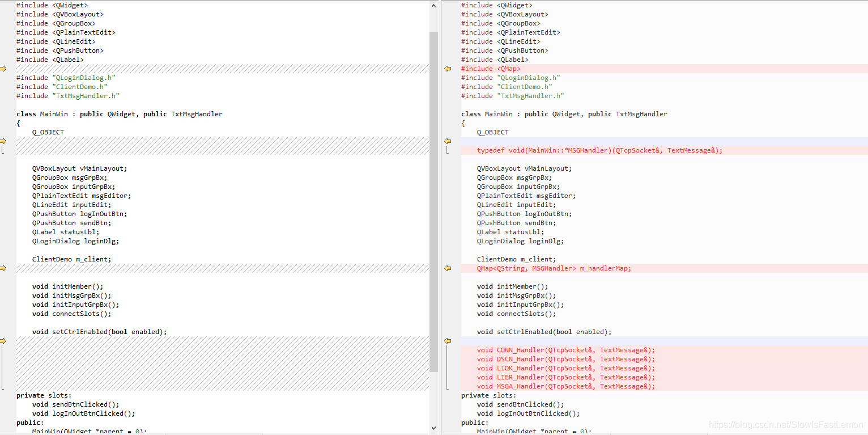The width and height of the screenshot is (868, 435).
Task: Click 'class MainWin' declaration in the right pane
Action: [x=564, y=114]
